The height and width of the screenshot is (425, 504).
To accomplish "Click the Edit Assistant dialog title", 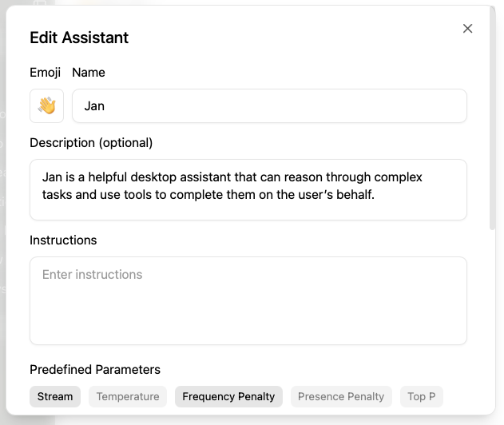I will pos(79,38).
